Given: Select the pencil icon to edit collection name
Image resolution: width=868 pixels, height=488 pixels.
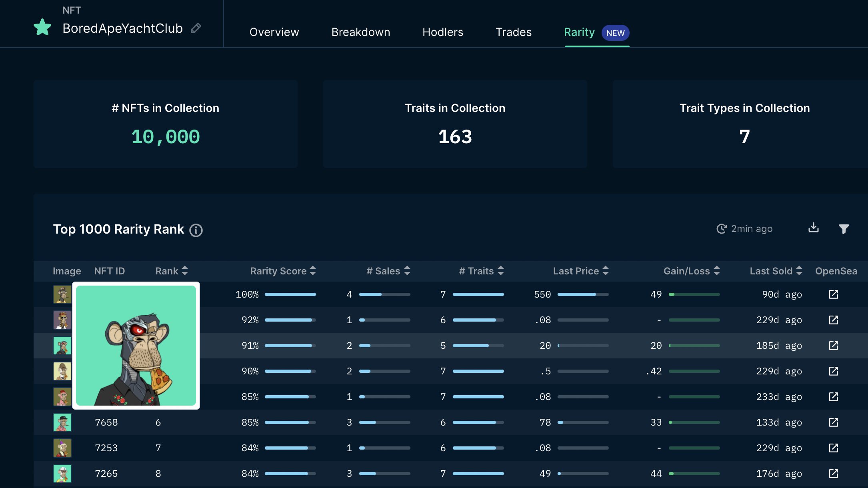Looking at the screenshot, I should click(x=196, y=28).
